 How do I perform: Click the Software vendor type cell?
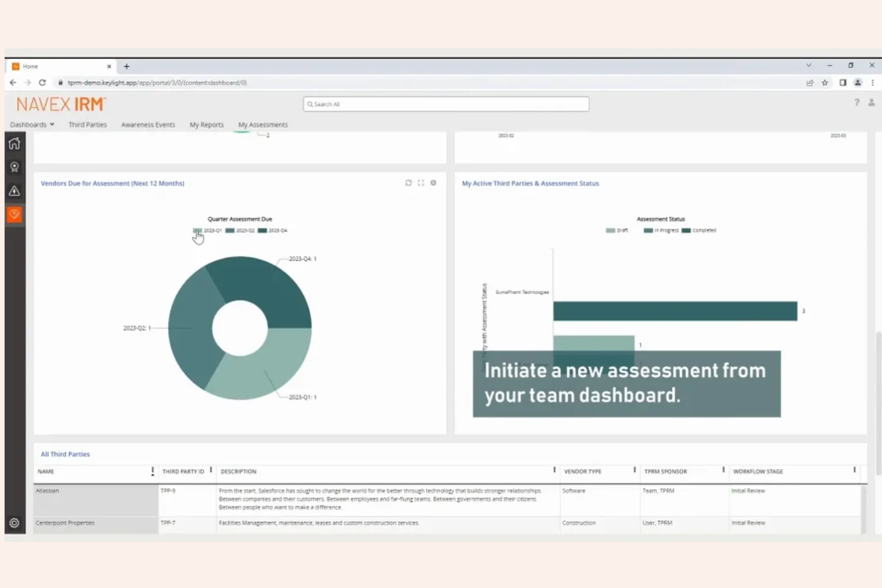(x=600, y=499)
